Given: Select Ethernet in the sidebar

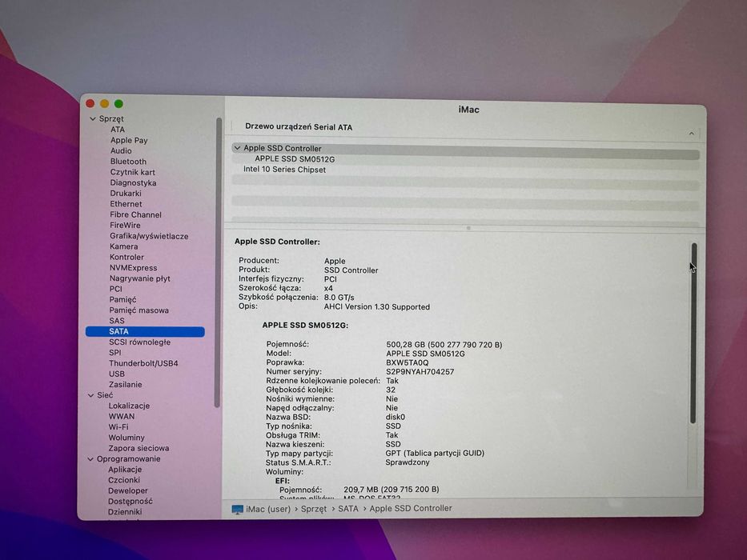Looking at the screenshot, I should click(x=126, y=204).
